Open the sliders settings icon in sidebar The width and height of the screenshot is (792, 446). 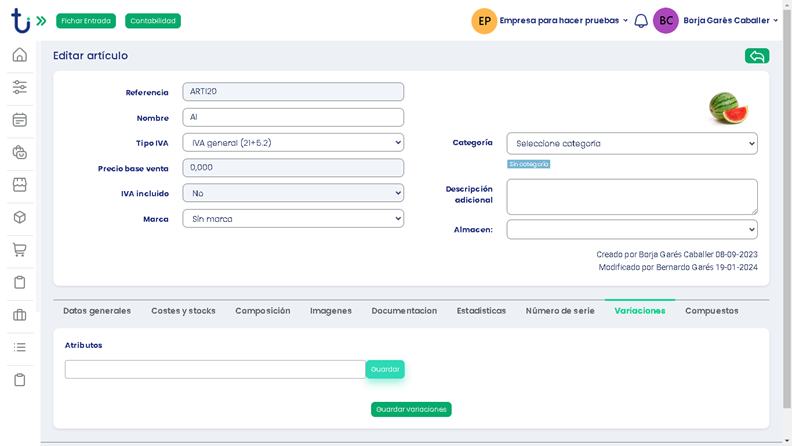[x=19, y=87]
